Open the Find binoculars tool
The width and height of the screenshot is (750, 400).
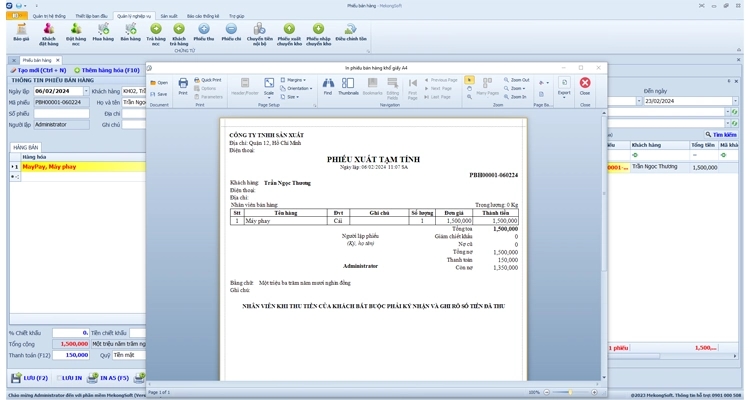coord(327,85)
